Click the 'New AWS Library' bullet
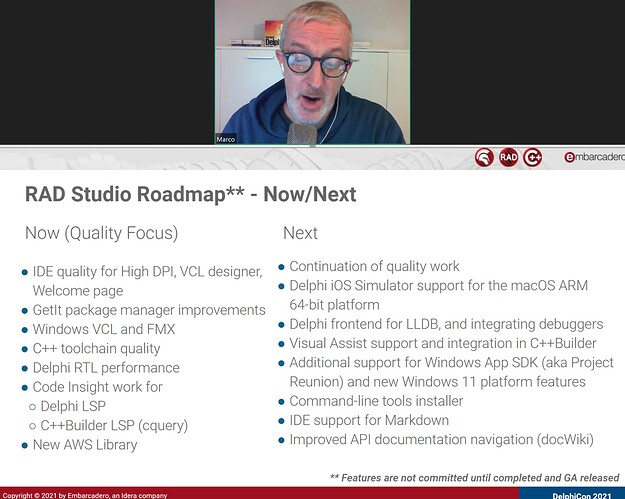Screen dimensions: 625x499 pos(85,444)
